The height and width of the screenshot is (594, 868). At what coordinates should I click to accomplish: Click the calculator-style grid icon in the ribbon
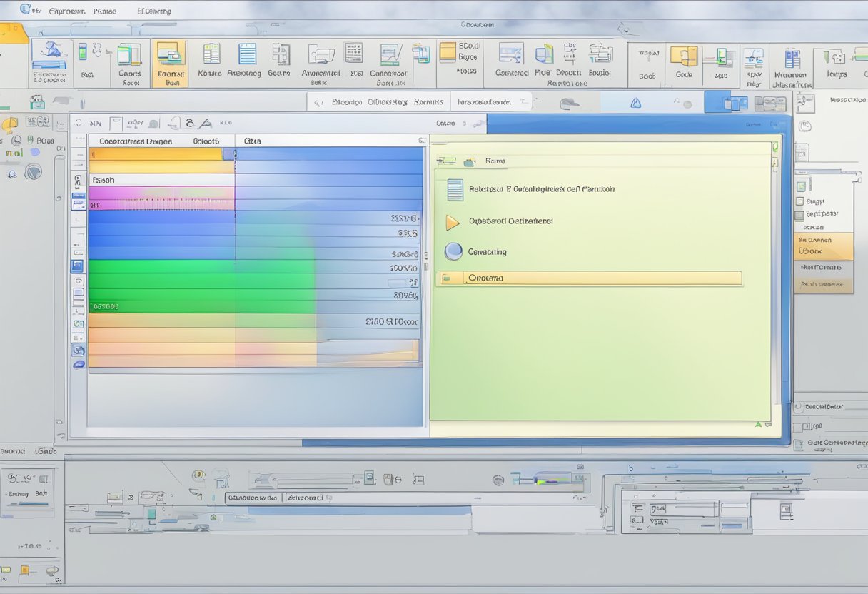353,53
